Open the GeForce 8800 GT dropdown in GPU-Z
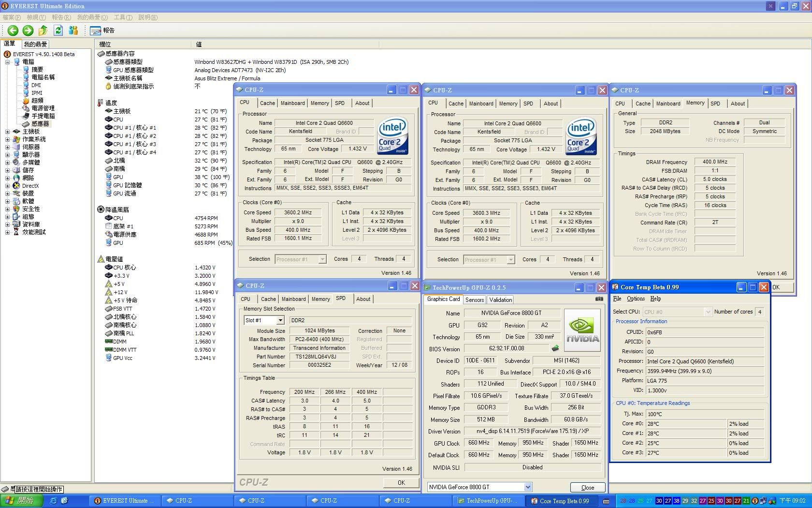 tap(528, 487)
